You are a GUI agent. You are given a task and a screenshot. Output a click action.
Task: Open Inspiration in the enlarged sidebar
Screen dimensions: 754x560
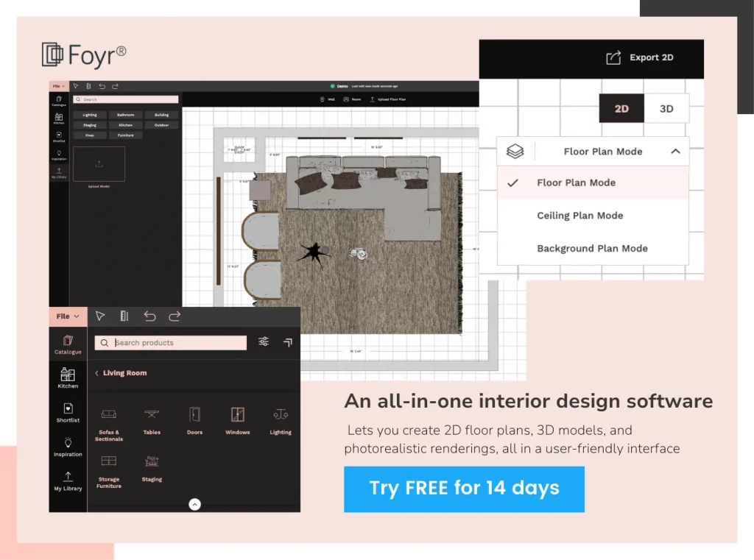tap(68, 447)
